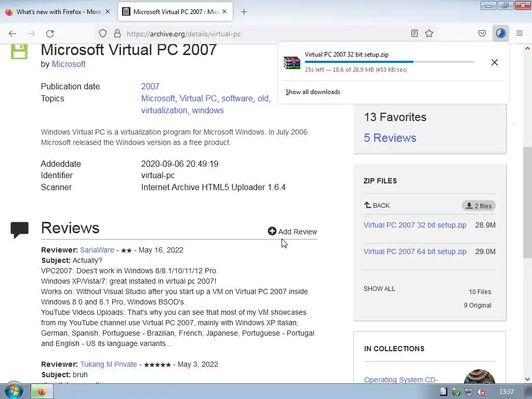The image size is (532, 399).
Task: Download all via the 2 files button
Action: (478, 206)
